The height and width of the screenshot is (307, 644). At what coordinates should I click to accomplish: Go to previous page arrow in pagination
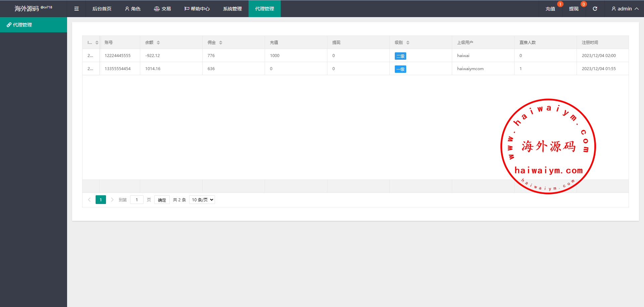[89, 200]
